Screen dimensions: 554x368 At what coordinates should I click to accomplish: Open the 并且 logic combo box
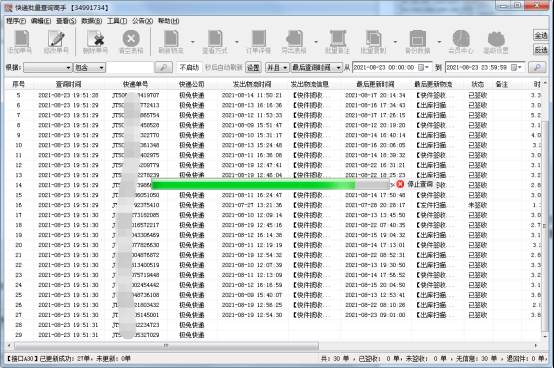(277, 67)
